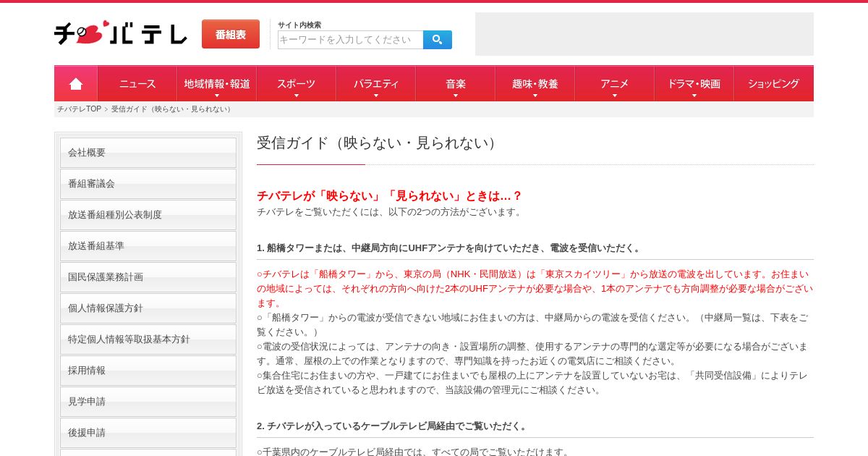The image size is (868, 456).
Task: Open the 番組表 program guide button
Action: click(231, 34)
